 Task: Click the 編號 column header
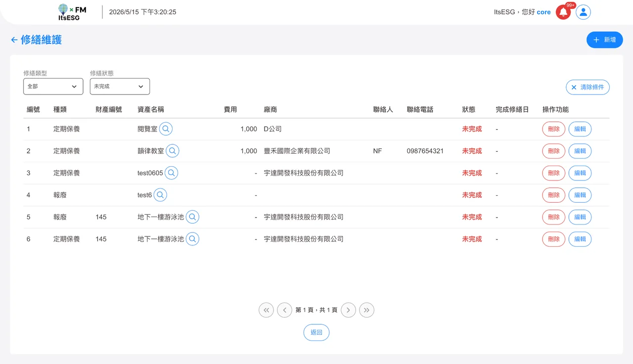(x=33, y=109)
